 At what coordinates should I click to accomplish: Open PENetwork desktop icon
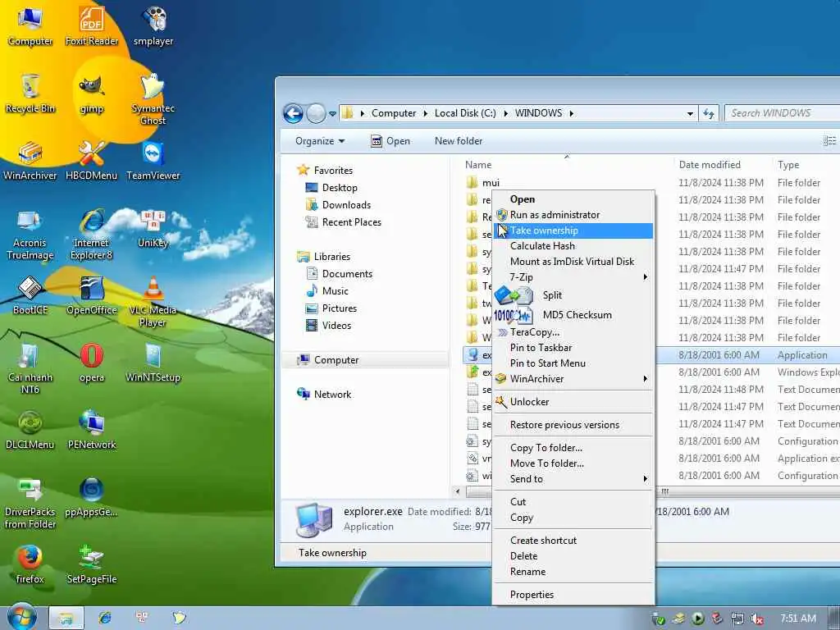(x=92, y=430)
